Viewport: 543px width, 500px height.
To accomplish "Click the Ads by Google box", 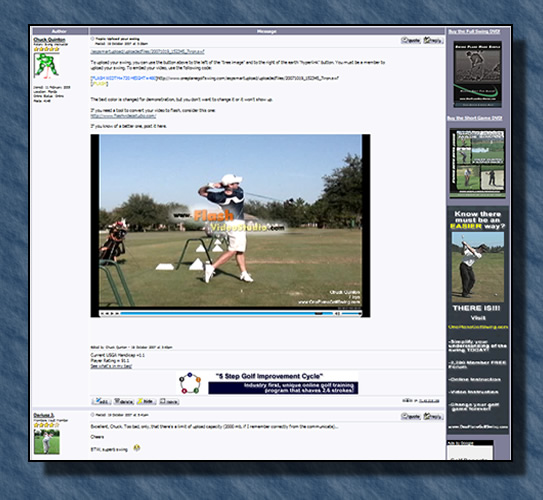I will click(470, 450).
